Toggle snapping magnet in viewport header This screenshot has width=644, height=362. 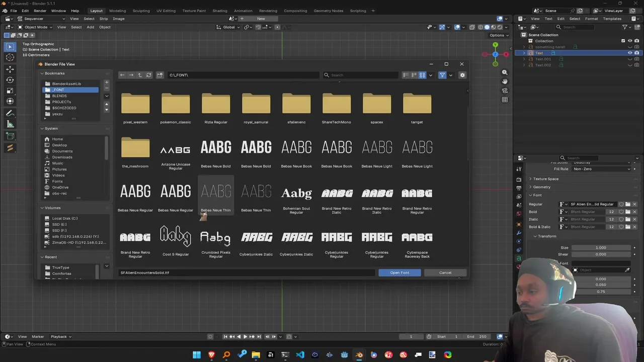(258, 27)
